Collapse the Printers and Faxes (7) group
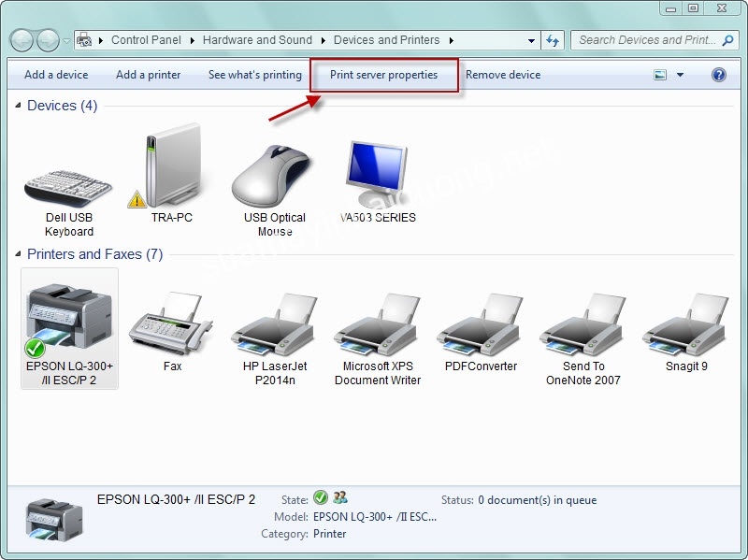The width and height of the screenshot is (748, 560). tap(18, 254)
